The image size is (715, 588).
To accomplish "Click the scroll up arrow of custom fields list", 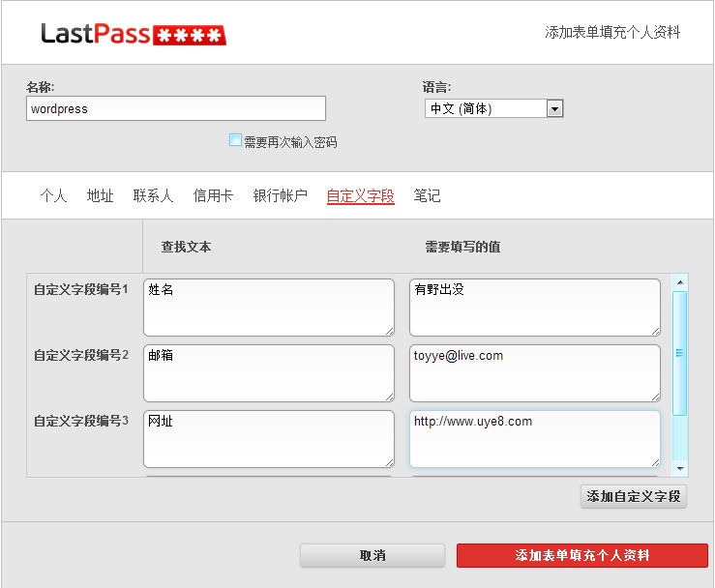I will (x=680, y=282).
